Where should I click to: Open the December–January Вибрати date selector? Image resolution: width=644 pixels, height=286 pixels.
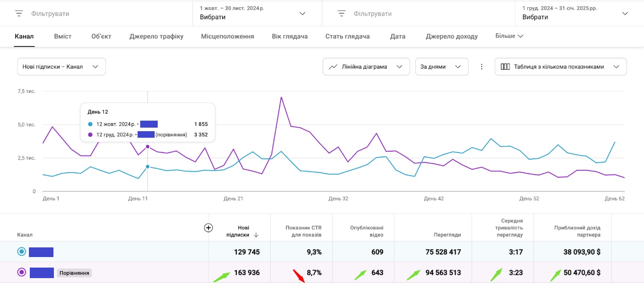click(625, 14)
